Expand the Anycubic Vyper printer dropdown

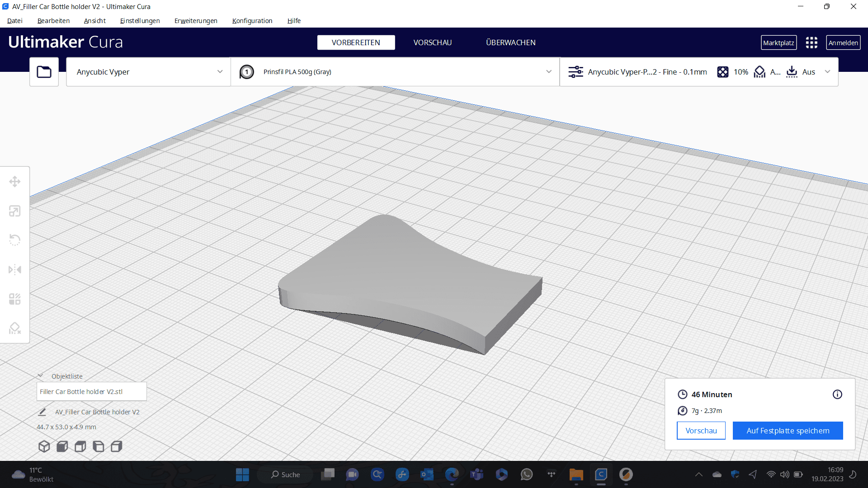tap(148, 72)
